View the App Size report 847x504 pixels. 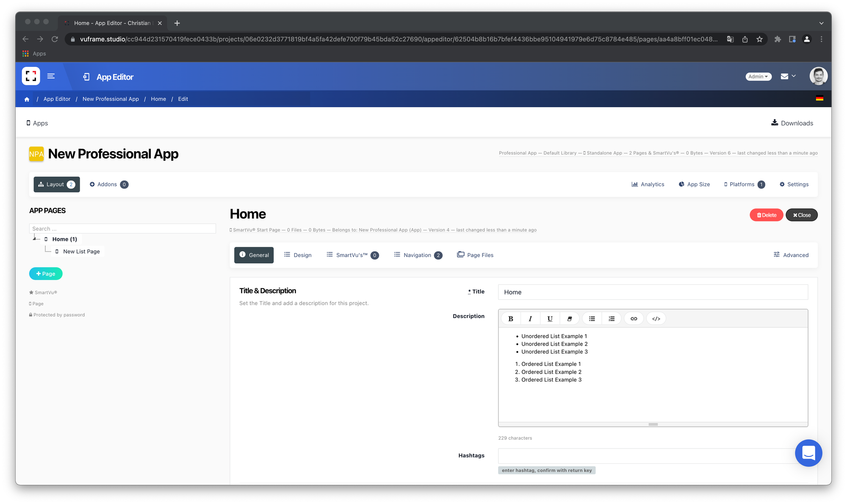click(x=694, y=184)
